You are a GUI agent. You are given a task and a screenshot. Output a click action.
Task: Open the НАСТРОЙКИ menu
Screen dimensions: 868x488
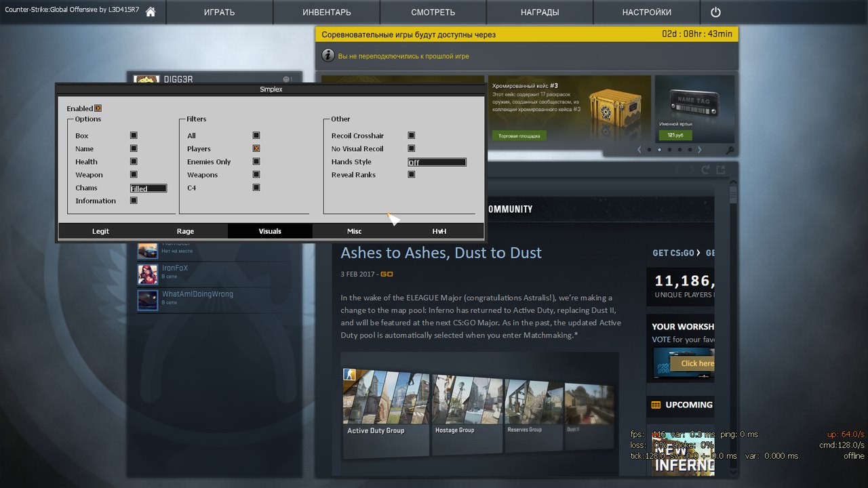point(647,12)
